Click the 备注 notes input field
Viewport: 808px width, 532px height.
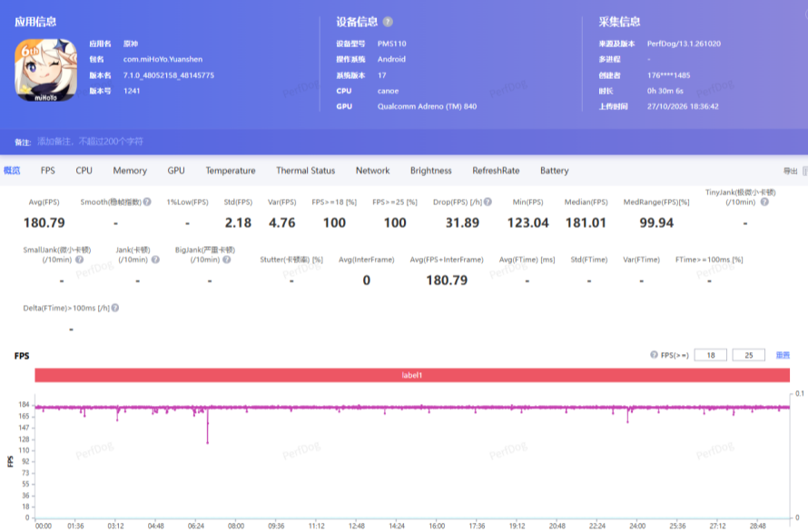tap(90, 142)
